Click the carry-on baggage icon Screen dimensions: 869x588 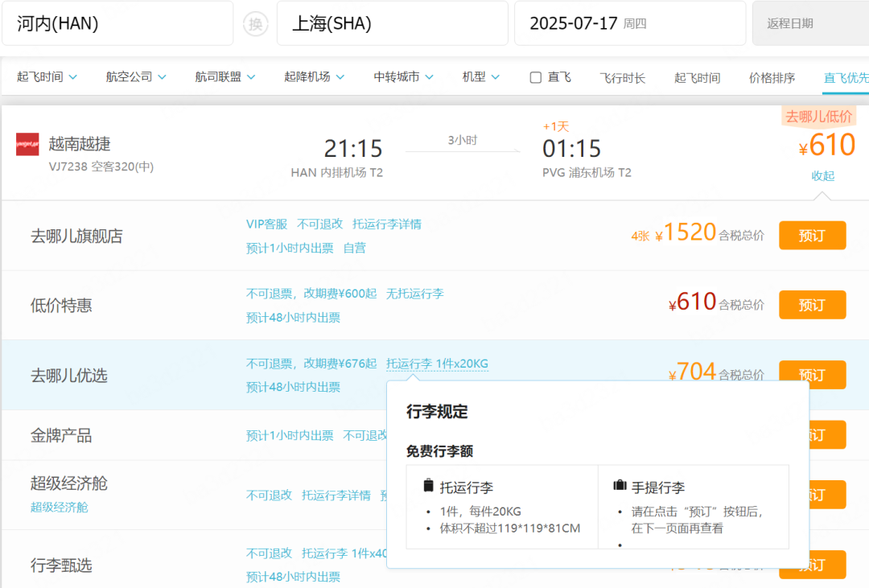(x=620, y=486)
